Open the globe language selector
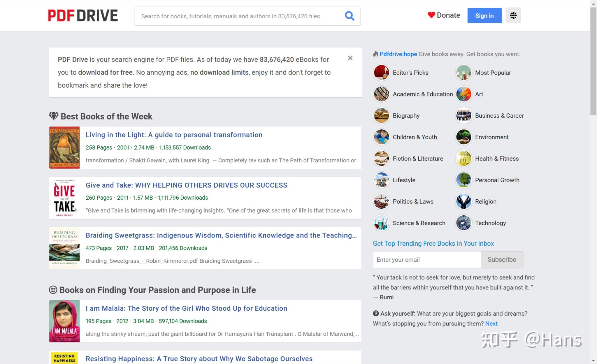 coord(513,15)
